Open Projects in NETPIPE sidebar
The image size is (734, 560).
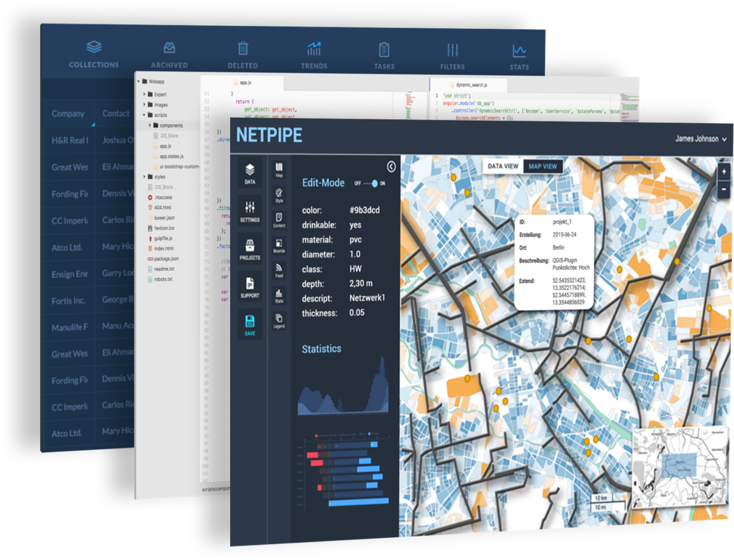coord(250,250)
